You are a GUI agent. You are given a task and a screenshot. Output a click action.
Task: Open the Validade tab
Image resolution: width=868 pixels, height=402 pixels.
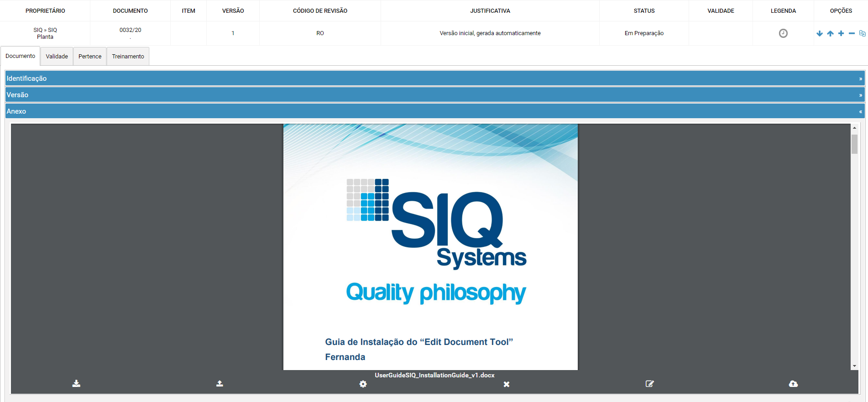57,57
